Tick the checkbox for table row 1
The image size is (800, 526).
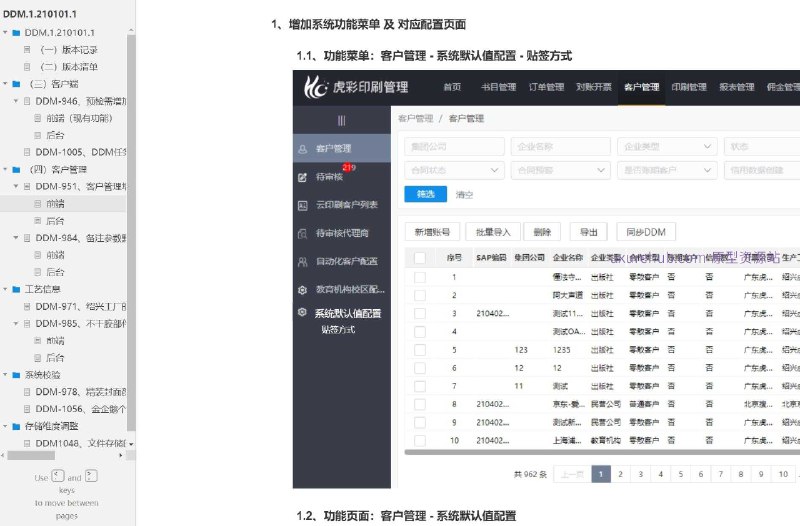pos(420,277)
